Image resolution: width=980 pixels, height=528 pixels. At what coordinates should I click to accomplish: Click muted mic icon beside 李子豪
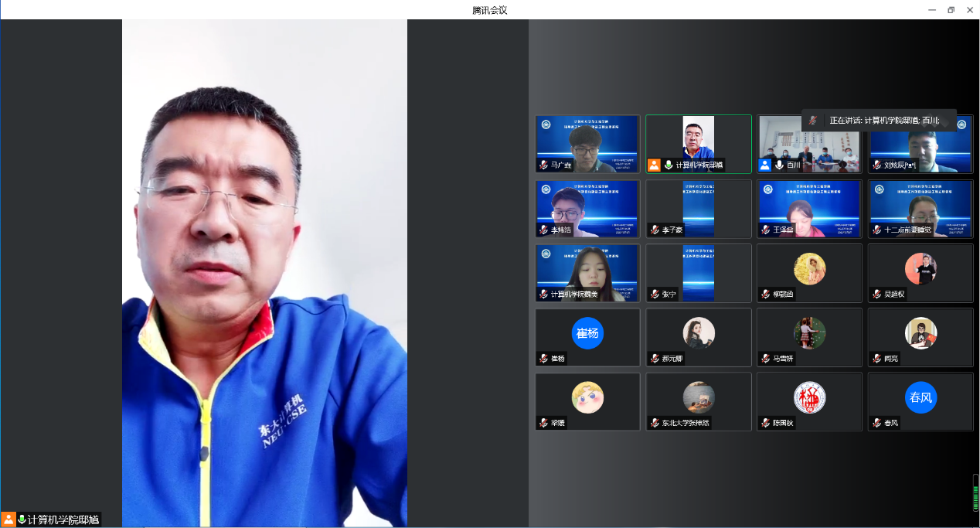pyautogui.click(x=655, y=230)
